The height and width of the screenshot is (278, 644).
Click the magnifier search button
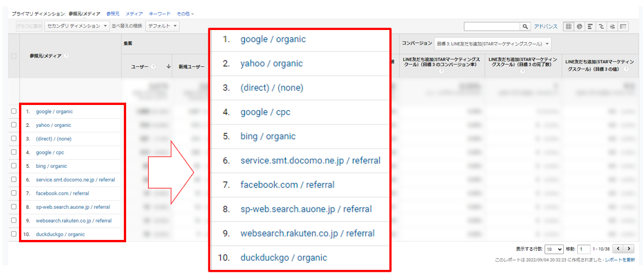(525, 27)
